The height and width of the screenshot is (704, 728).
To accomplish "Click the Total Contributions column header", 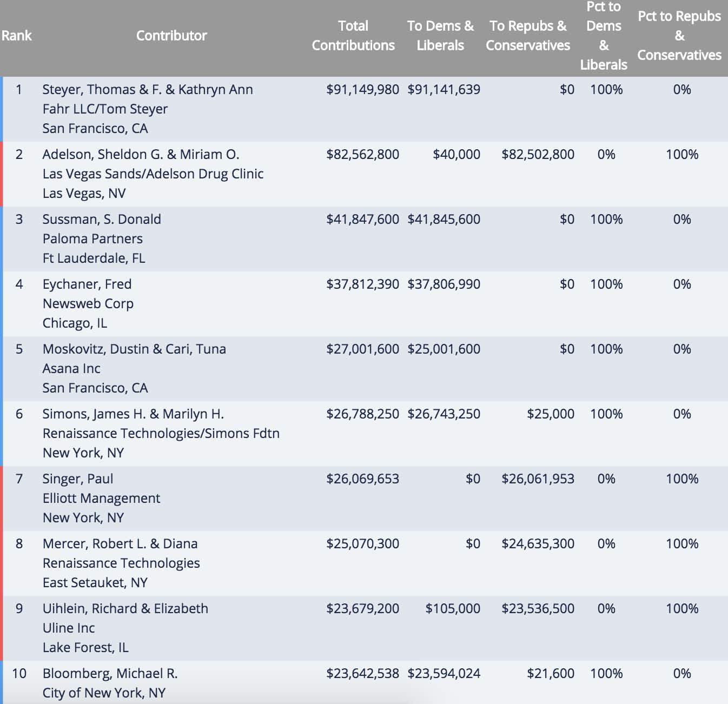I will pyautogui.click(x=353, y=36).
